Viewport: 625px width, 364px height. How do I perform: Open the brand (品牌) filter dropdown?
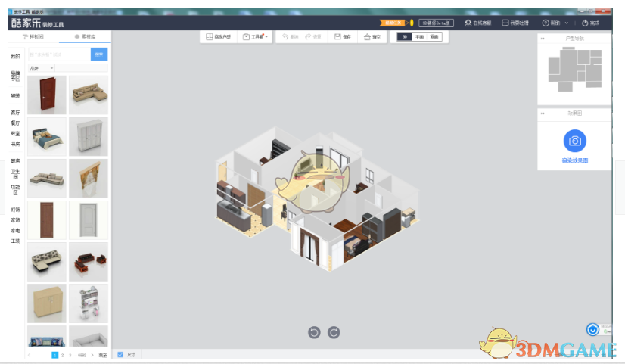point(42,69)
